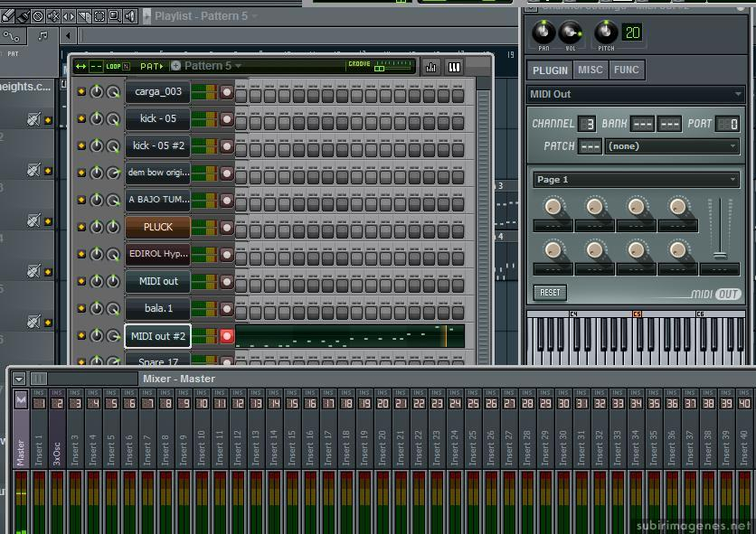This screenshot has width=756, height=534.
Task: Click the swing arrows icon left of Loop
Action: [x=81, y=66]
